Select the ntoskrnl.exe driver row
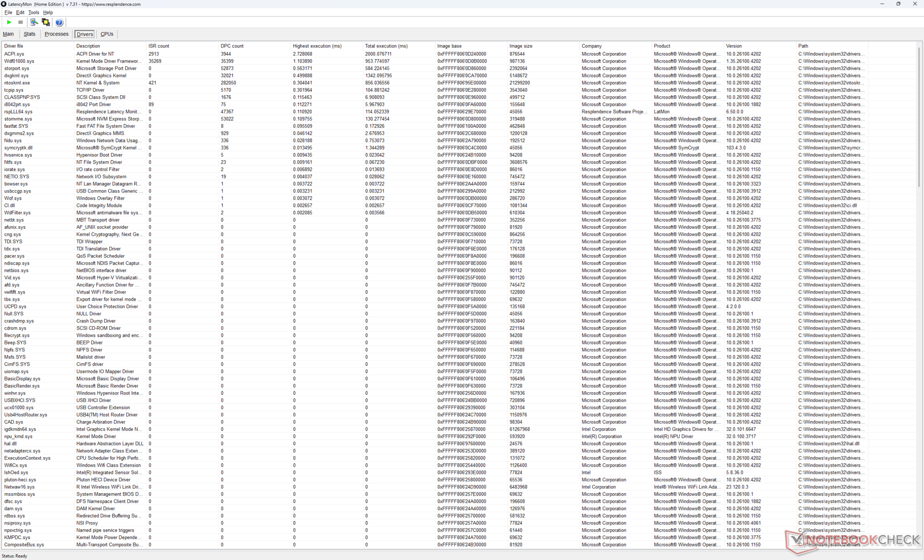Image resolution: width=924 pixels, height=560 pixels. [x=17, y=83]
